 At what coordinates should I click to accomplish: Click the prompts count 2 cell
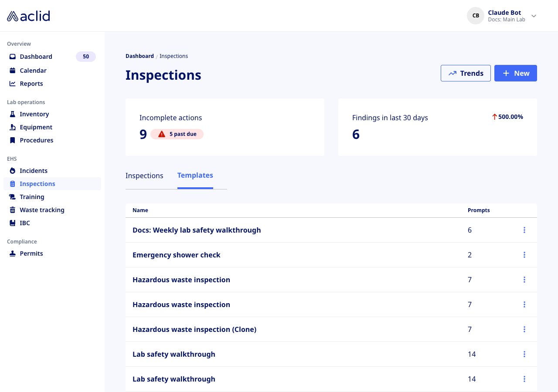[470, 255]
